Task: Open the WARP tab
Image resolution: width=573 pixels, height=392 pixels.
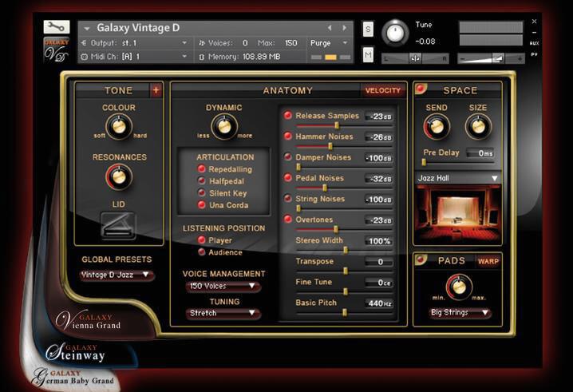Action: coord(488,261)
